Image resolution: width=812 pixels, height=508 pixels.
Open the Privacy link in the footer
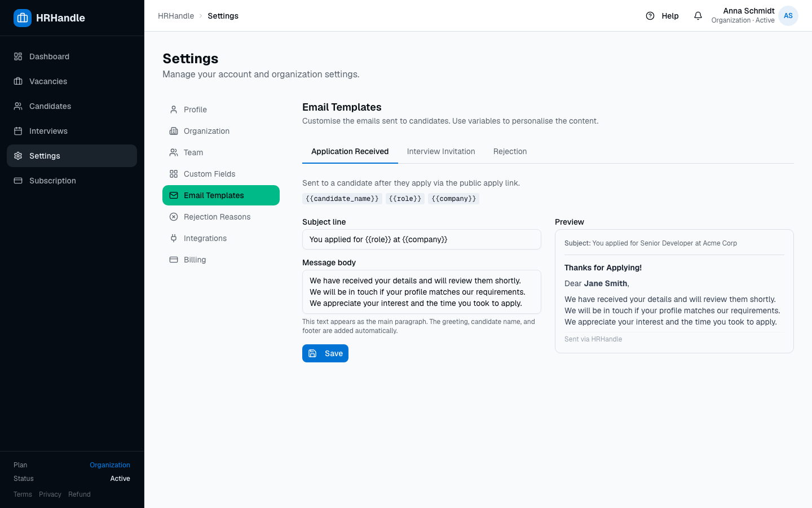pos(50,494)
